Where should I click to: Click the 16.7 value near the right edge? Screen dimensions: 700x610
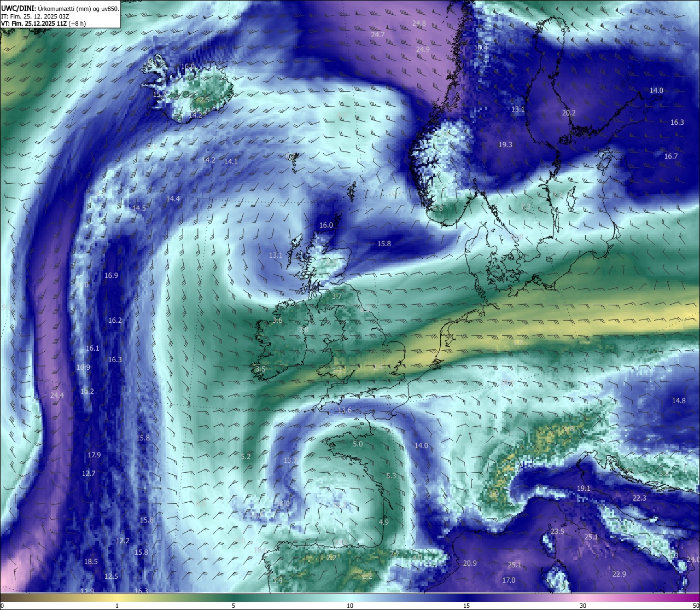(671, 156)
